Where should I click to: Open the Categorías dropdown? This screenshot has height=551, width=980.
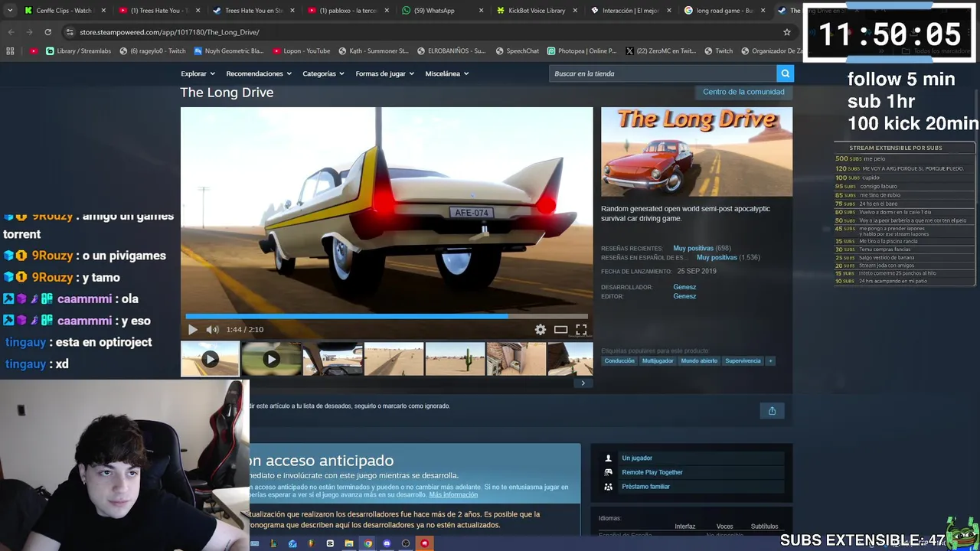(x=323, y=73)
